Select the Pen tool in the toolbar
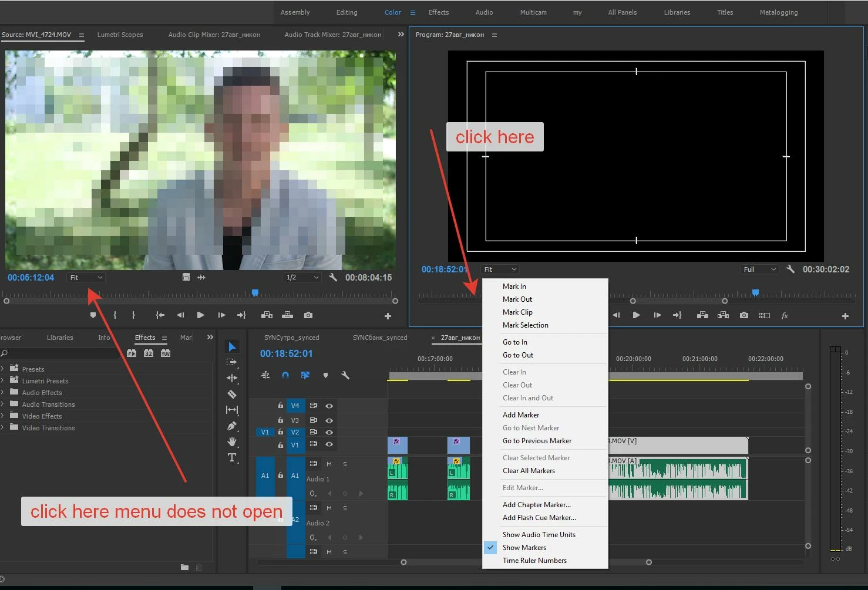 (232, 426)
